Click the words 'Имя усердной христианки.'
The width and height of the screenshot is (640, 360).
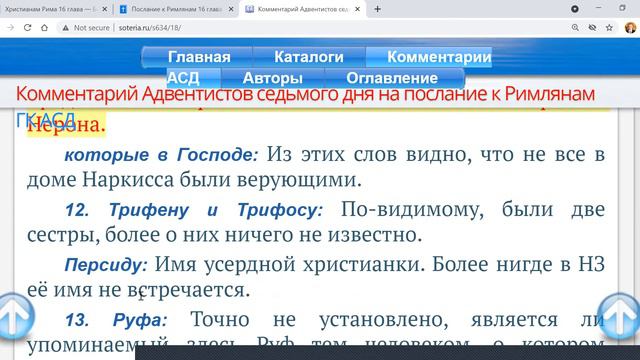290,264
